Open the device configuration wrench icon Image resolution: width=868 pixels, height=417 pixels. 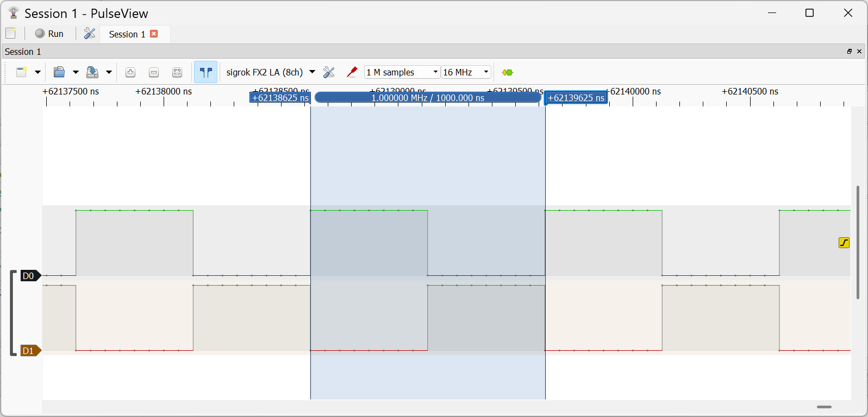pos(329,72)
